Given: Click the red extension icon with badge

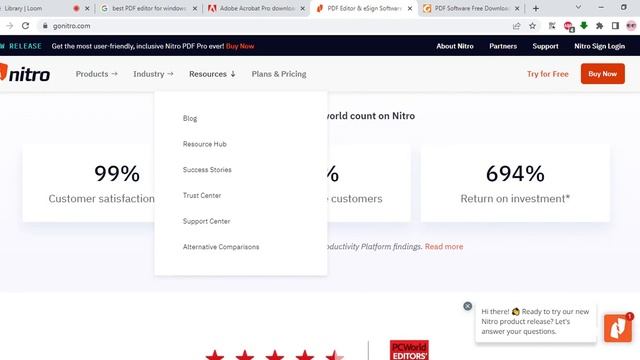Looking at the screenshot, I should pyautogui.click(x=568, y=26).
